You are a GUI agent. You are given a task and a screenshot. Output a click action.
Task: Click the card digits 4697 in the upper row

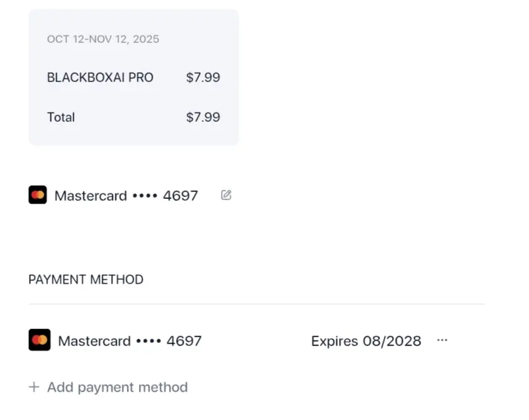tap(181, 196)
